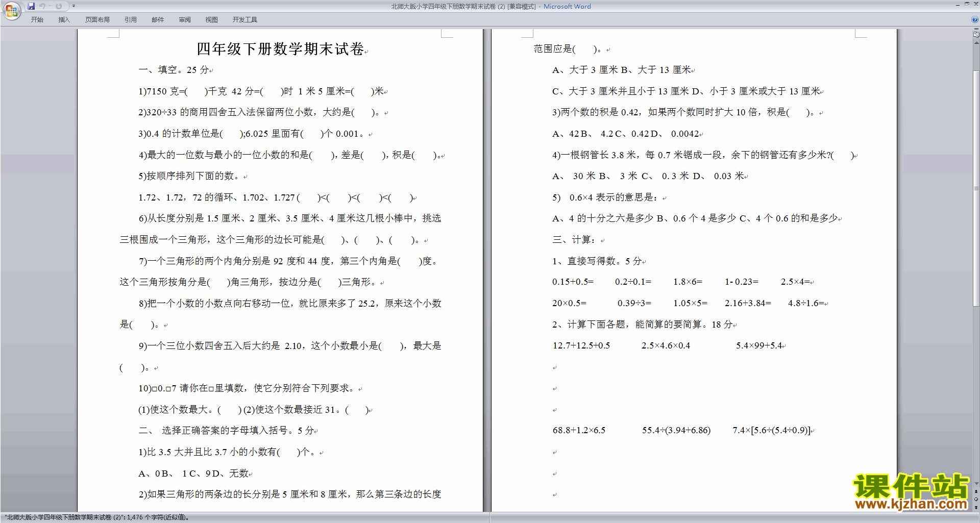Open the Office button menu

pyautogui.click(x=11, y=10)
